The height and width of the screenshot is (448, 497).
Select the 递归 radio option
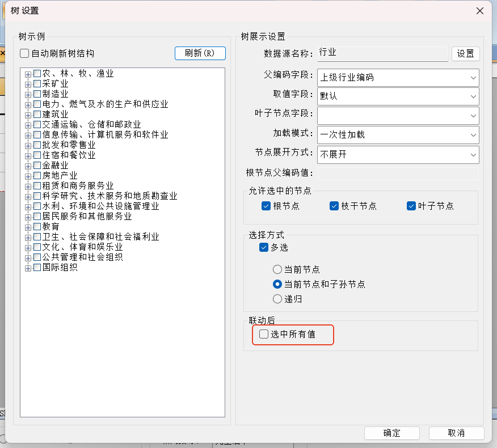tap(277, 299)
